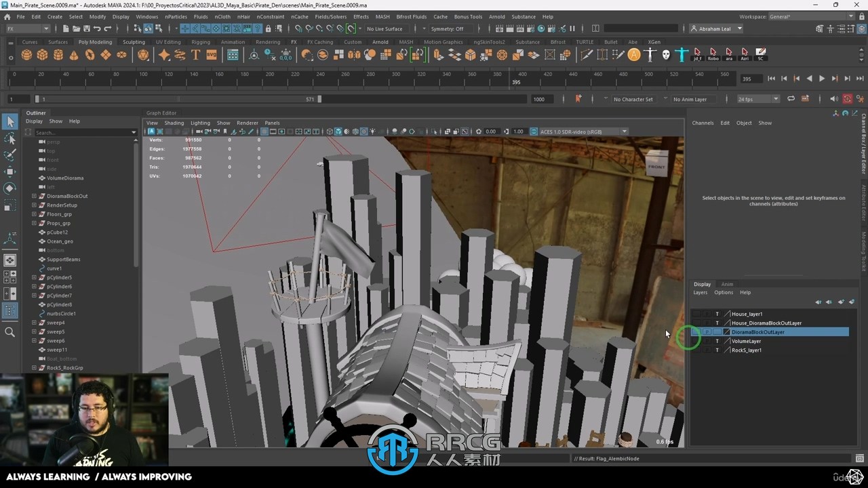Click the orange circled A shelf icon
This screenshot has height=488, width=868.
tap(633, 55)
